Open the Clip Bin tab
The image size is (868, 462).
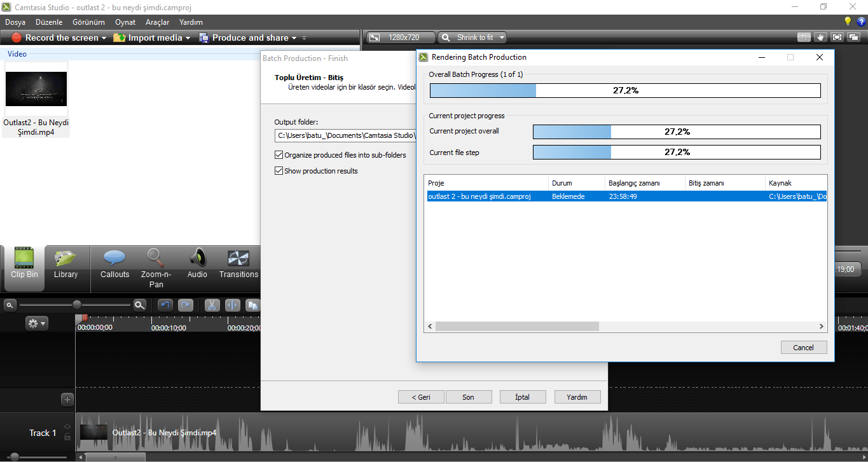pyautogui.click(x=24, y=267)
